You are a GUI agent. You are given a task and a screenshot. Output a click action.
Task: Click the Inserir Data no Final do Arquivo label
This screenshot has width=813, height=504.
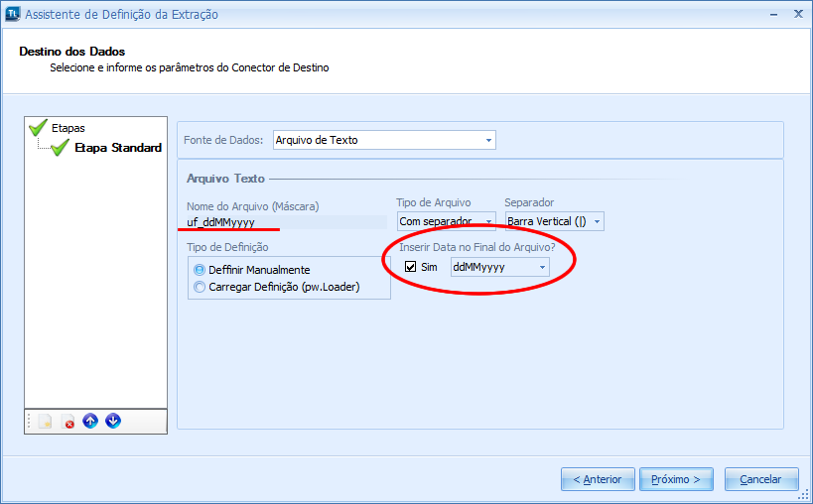[477, 247]
